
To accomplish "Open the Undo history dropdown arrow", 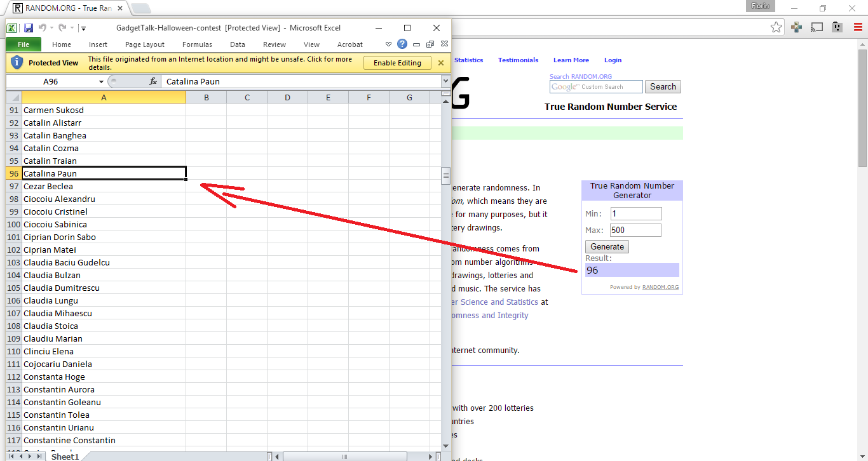I will tap(51, 28).
